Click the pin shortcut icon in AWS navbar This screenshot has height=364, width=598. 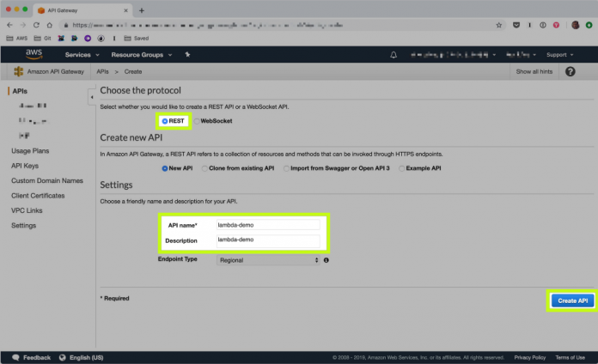[x=187, y=54]
